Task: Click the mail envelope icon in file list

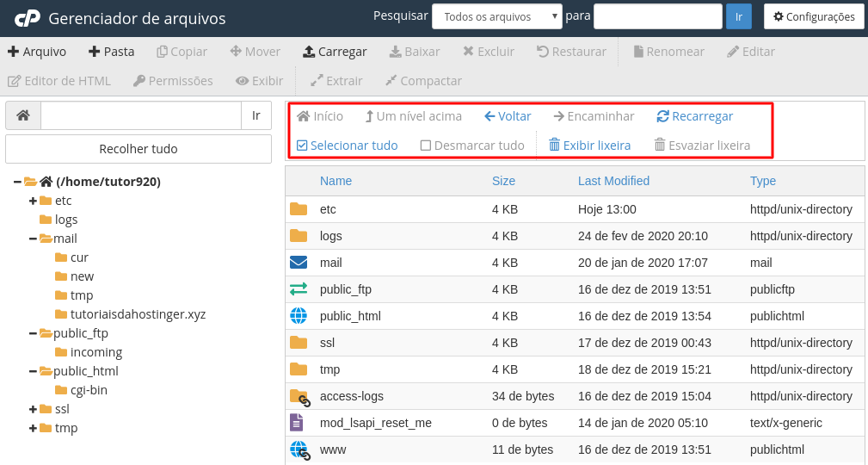Action: tap(299, 263)
